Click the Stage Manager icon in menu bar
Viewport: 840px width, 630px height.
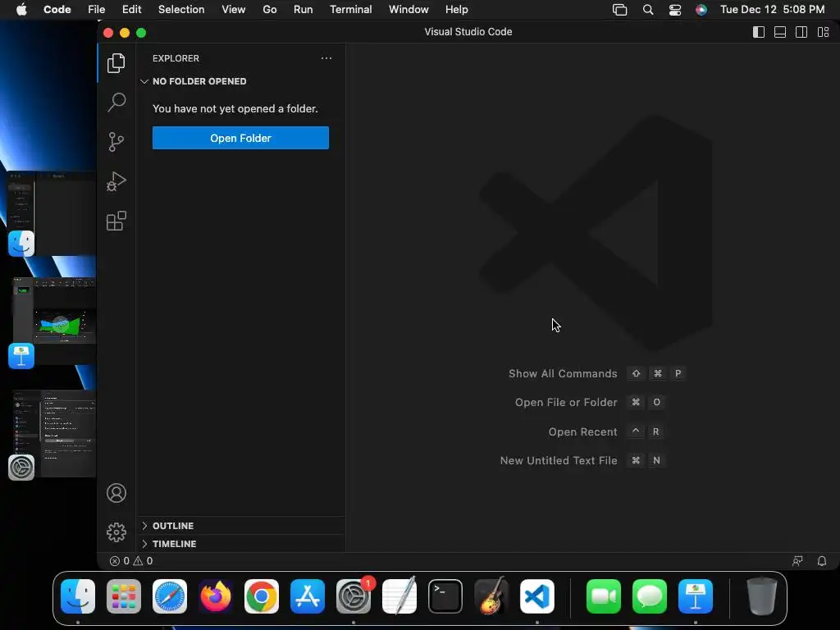pos(620,10)
